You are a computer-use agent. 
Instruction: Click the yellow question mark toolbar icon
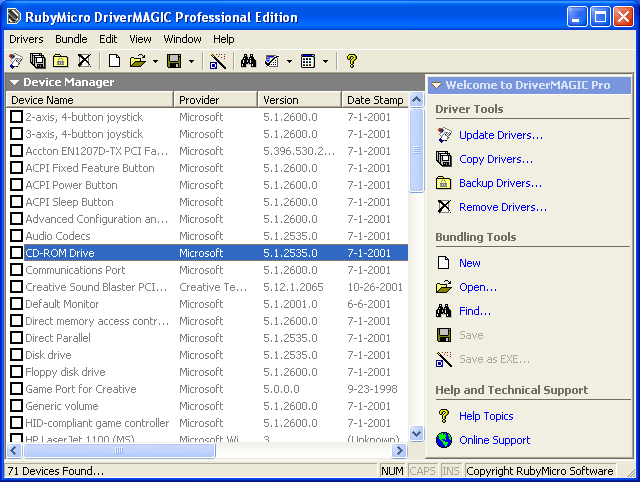(352, 61)
